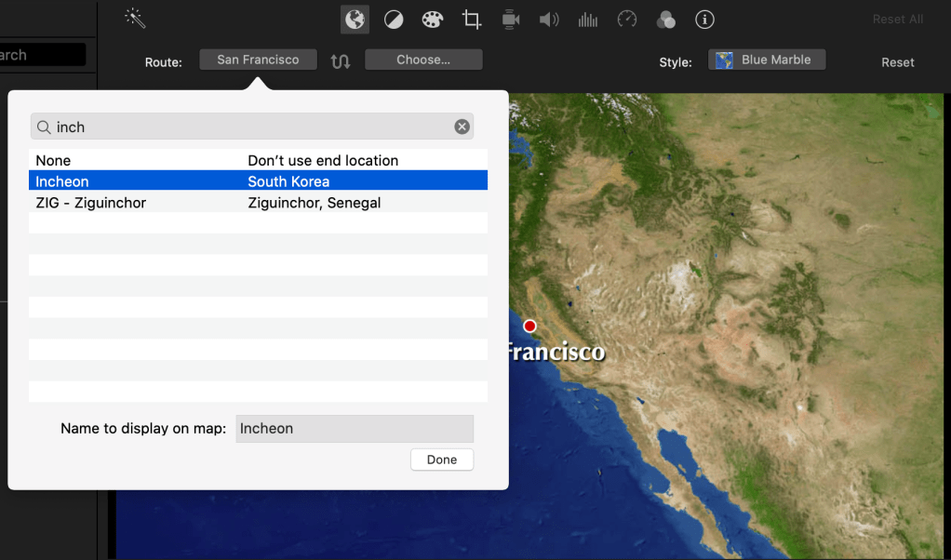951x560 pixels.
Task: Select the cropping tool icon
Action: pyautogui.click(x=472, y=20)
